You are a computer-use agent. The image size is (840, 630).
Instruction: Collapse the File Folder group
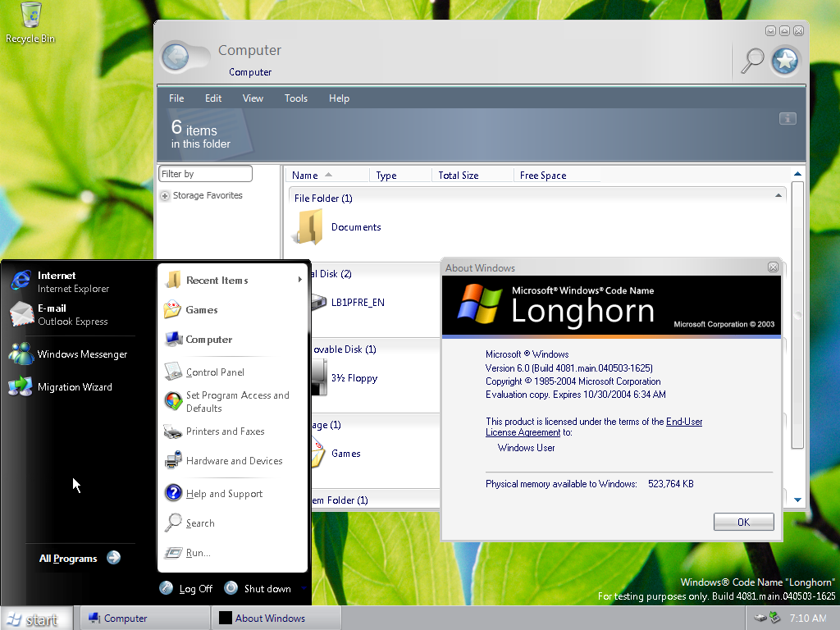[778, 196]
